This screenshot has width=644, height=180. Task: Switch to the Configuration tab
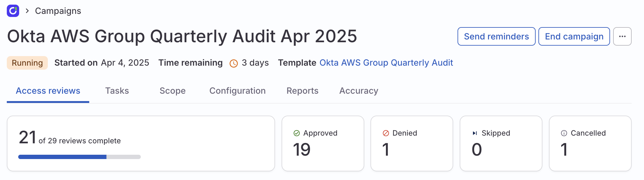click(x=237, y=91)
